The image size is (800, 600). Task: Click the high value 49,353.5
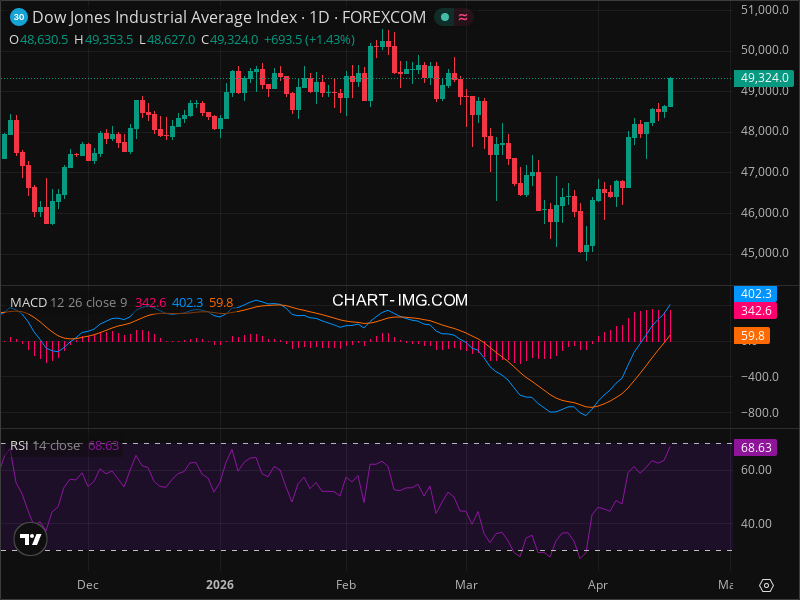pyautogui.click(x=109, y=40)
